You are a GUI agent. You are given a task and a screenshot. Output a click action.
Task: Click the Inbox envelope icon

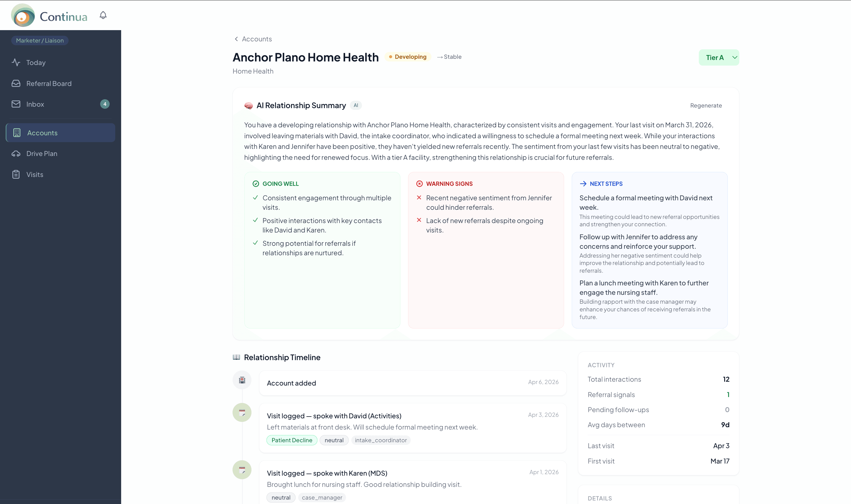(x=16, y=104)
